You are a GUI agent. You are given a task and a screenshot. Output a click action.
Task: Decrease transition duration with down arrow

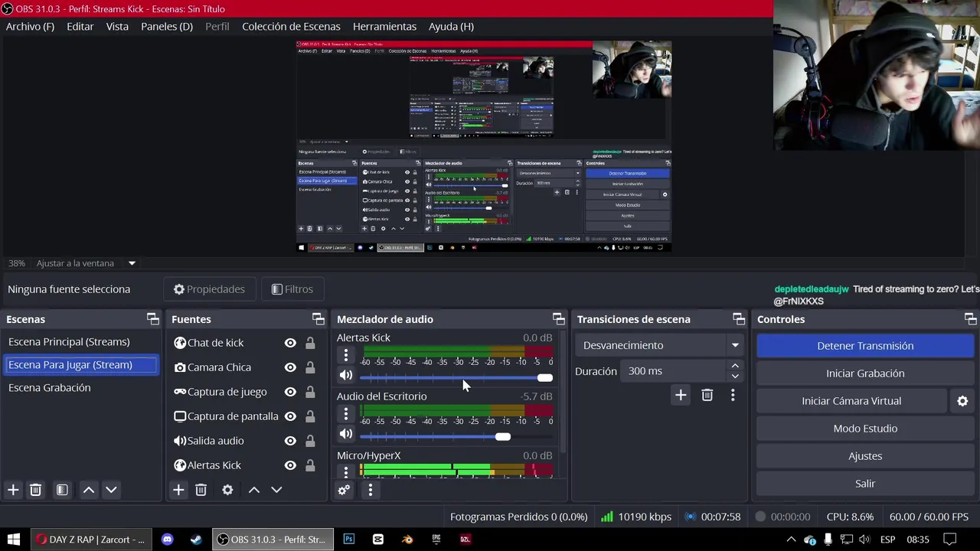[735, 376]
